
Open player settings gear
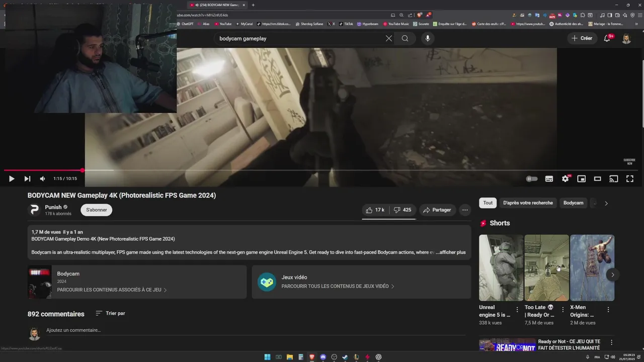566,178
